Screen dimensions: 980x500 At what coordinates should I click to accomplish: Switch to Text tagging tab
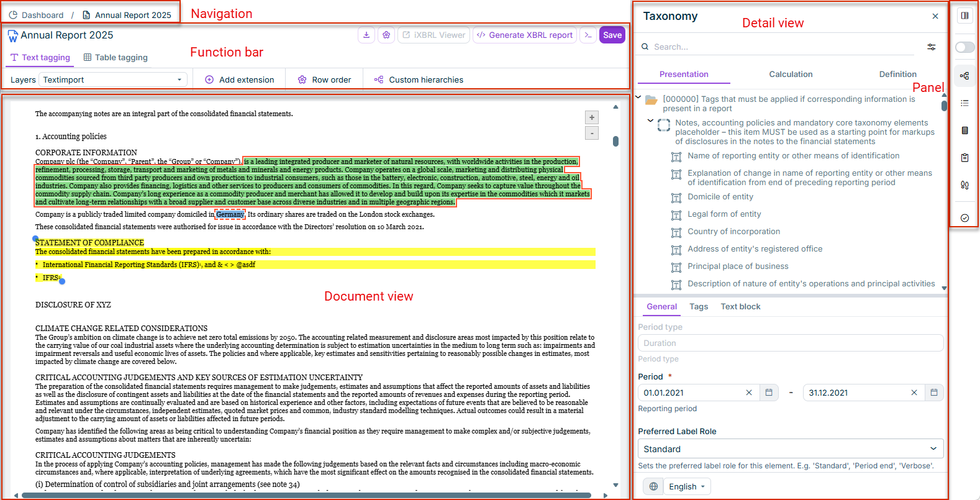[x=40, y=57]
